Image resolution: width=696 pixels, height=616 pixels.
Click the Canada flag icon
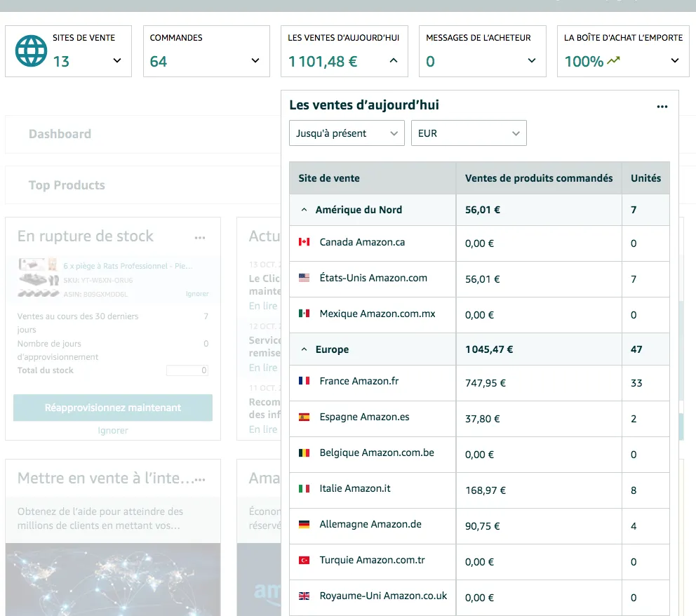click(304, 242)
